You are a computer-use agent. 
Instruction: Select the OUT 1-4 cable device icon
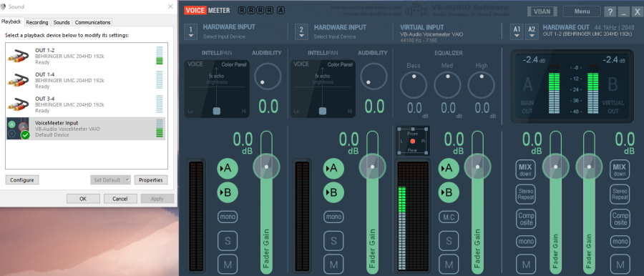point(18,80)
